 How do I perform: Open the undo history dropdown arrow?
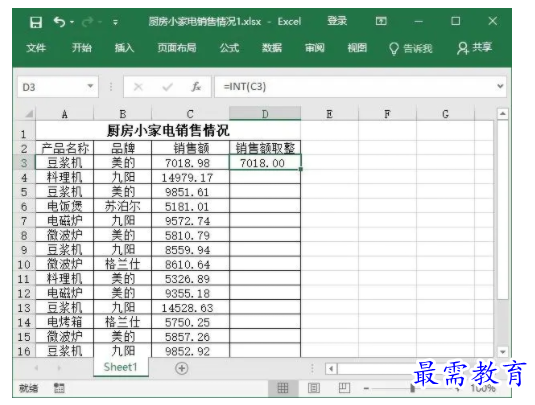click(72, 22)
